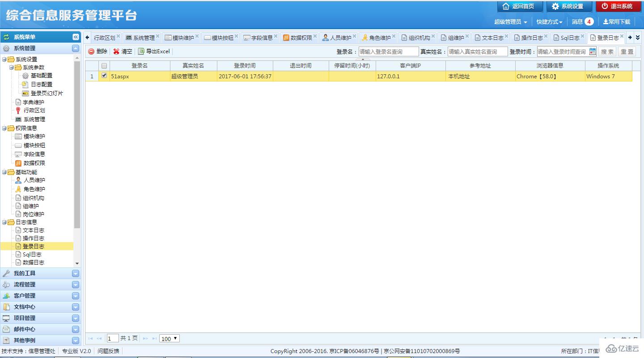Collapse the 系统管理 accordion section
The height and width of the screenshot is (358, 644).
pos(76,48)
